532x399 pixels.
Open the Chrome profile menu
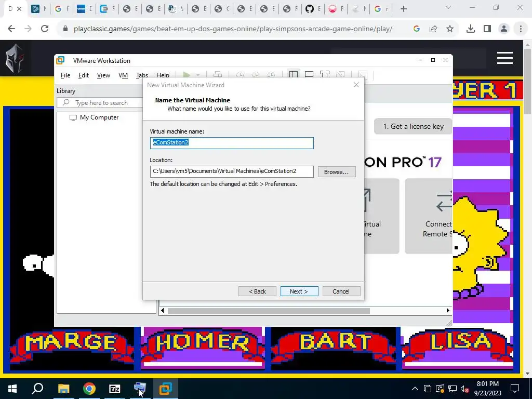click(504, 29)
